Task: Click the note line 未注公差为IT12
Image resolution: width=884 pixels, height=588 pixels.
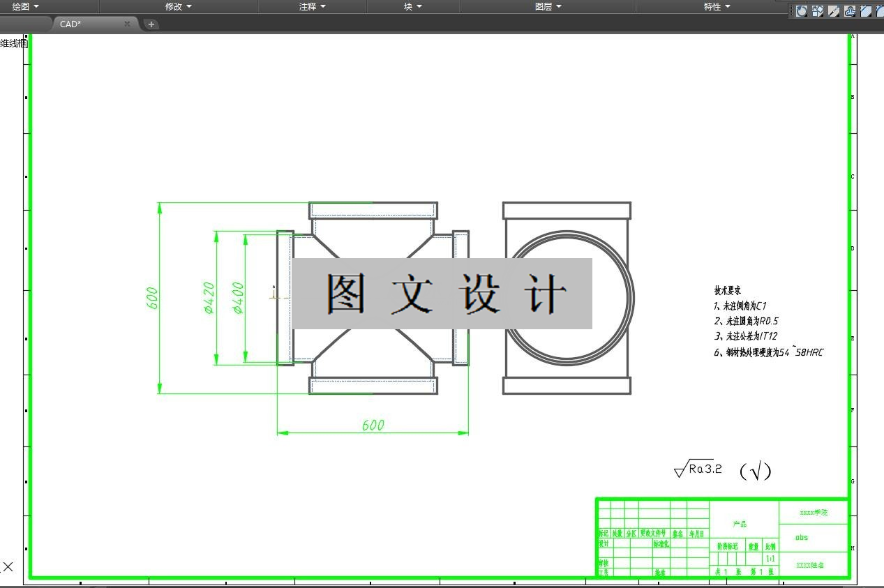Action: pos(745,336)
